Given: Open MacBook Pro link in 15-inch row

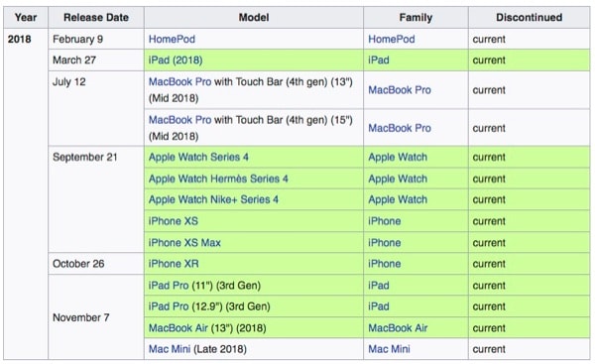Looking at the screenshot, I should coord(179,120).
